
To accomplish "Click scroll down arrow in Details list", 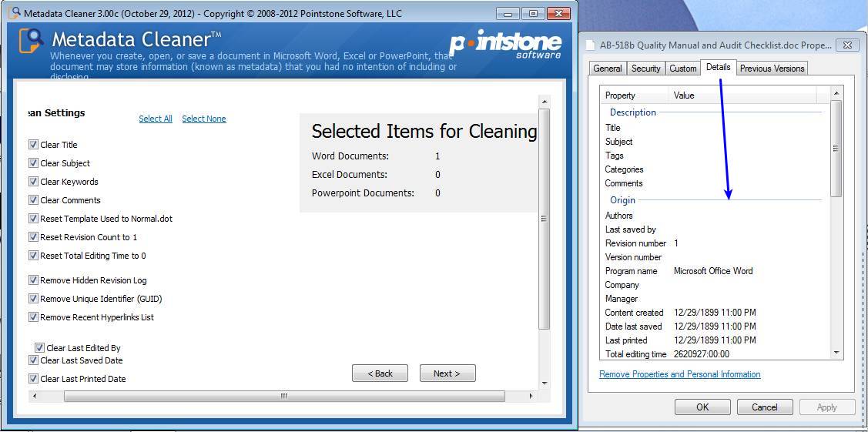I will click(836, 353).
